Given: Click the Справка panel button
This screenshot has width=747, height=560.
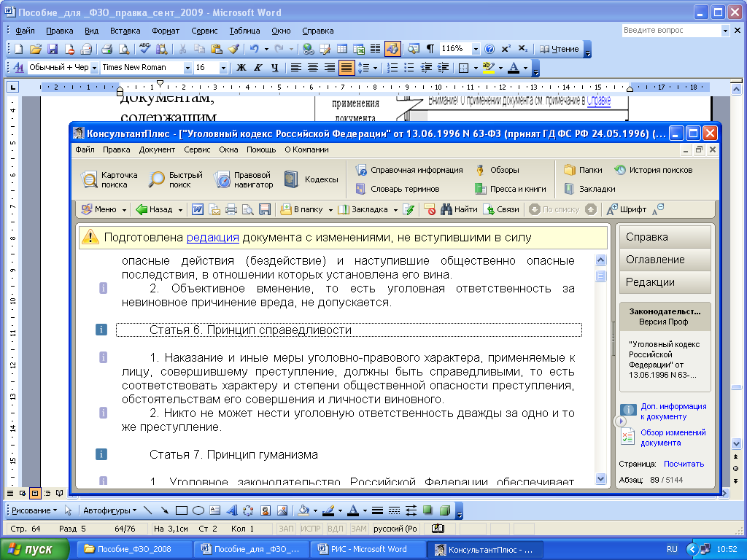Looking at the screenshot, I should [665, 237].
